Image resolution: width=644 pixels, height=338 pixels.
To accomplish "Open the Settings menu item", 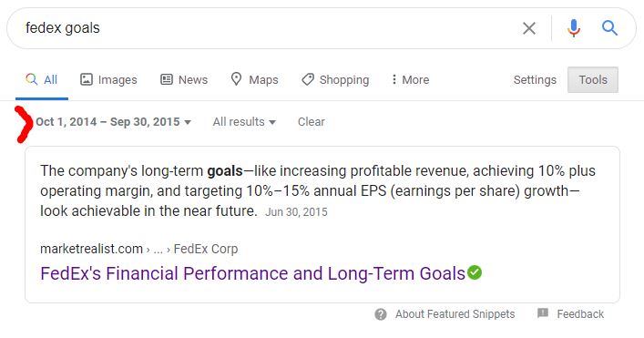I will tap(535, 79).
